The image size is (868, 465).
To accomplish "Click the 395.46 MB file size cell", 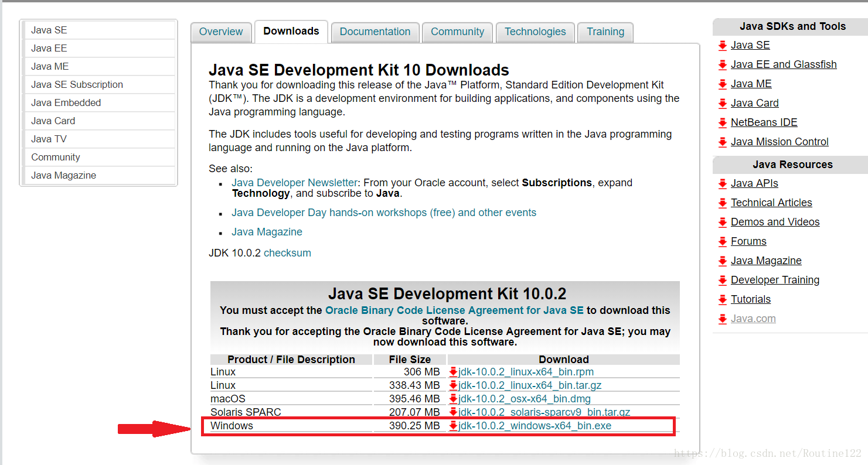I will point(410,399).
